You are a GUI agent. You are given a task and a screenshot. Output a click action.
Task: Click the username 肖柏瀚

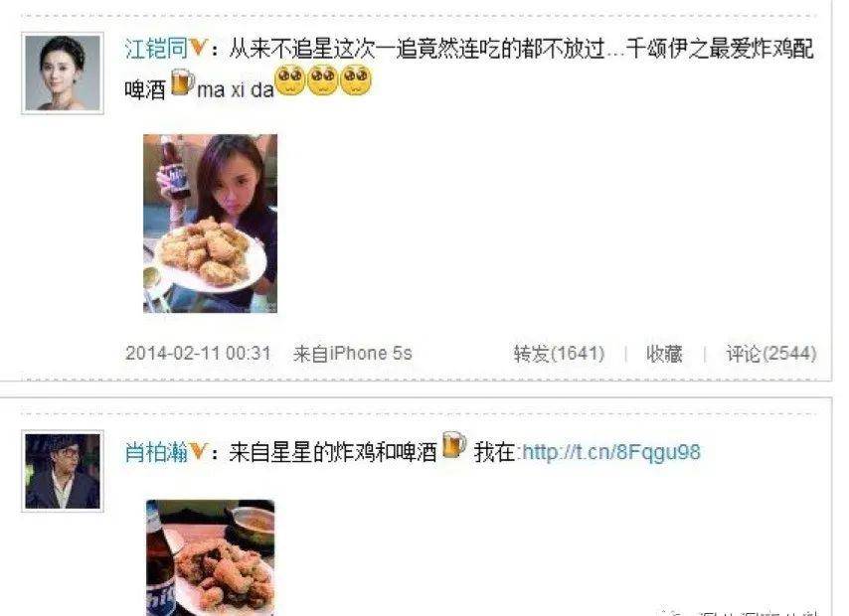point(156,452)
